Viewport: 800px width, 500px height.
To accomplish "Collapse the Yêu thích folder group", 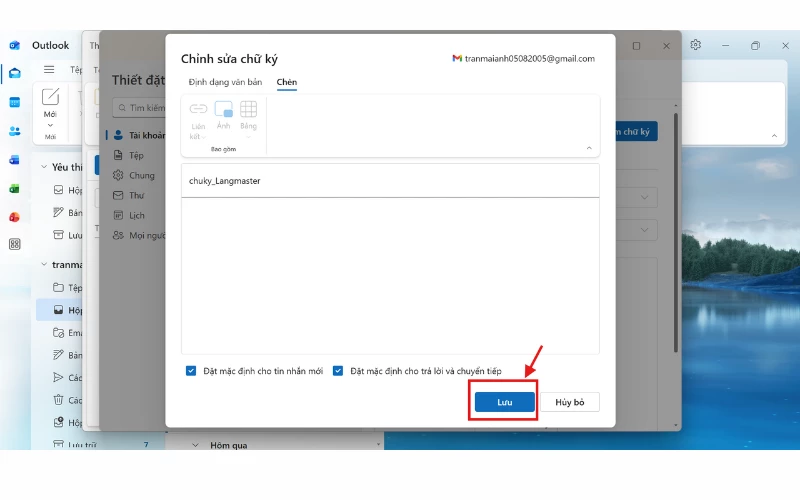I will [x=44, y=167].
